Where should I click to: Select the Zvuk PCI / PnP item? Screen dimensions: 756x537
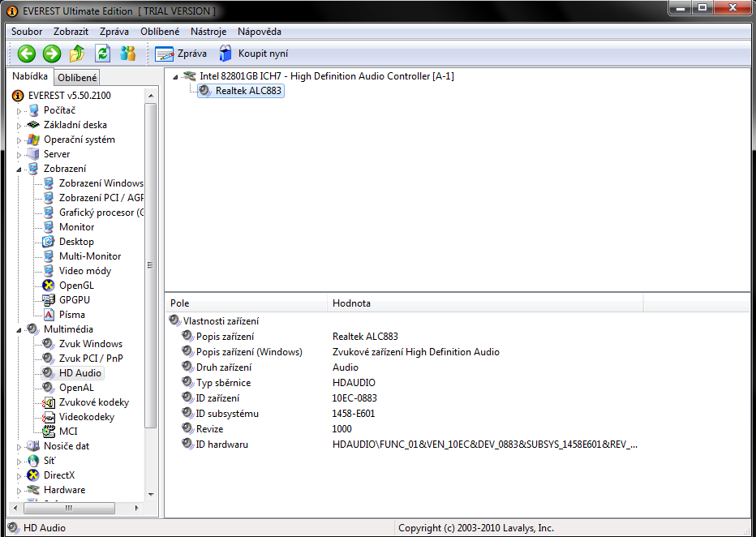[91, 359]
